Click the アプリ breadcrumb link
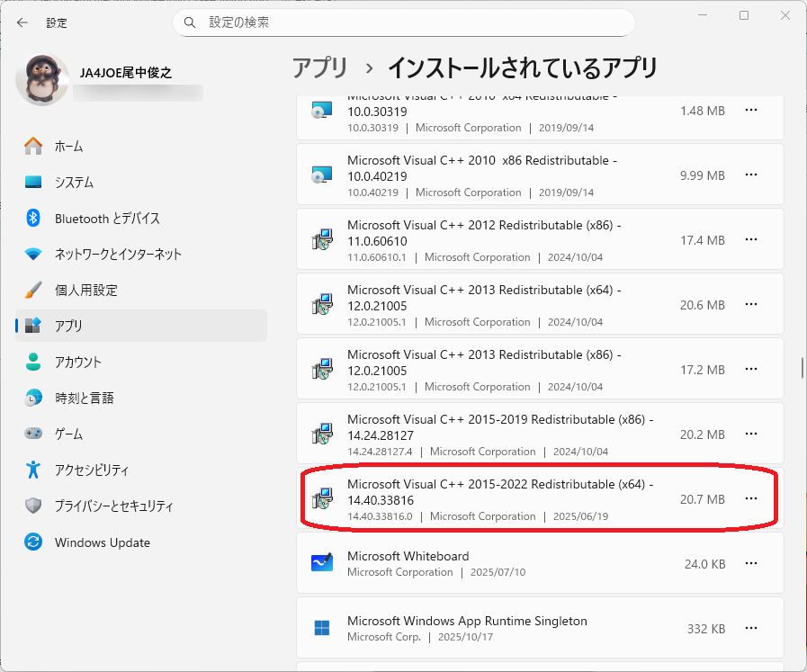807x672 pixels. [x=319, y=68]
